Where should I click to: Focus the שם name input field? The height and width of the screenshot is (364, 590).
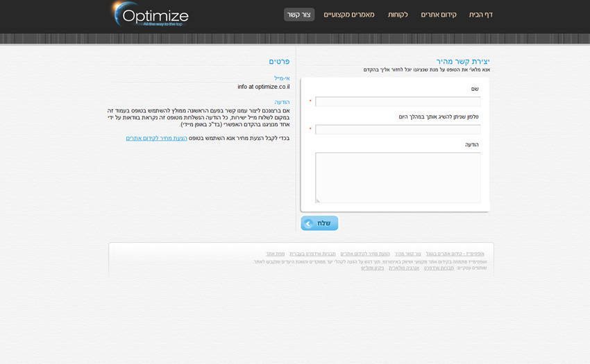coord(397,102)
